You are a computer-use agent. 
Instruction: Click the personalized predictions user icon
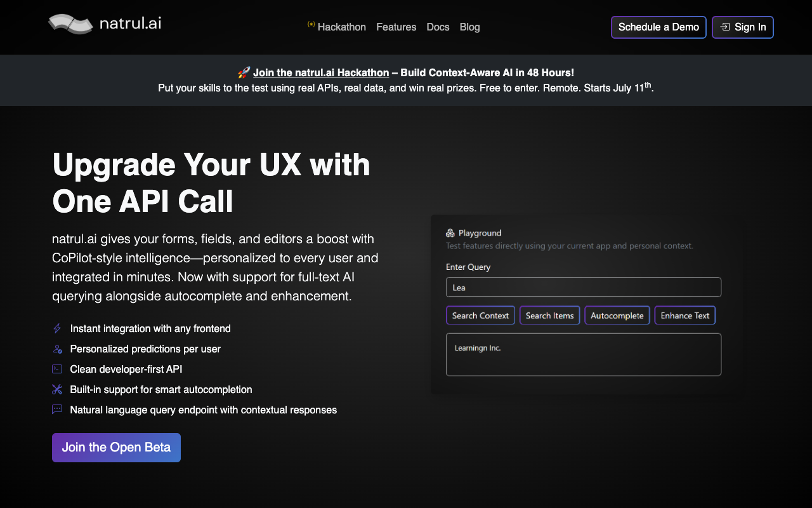(x=57, y=349)
